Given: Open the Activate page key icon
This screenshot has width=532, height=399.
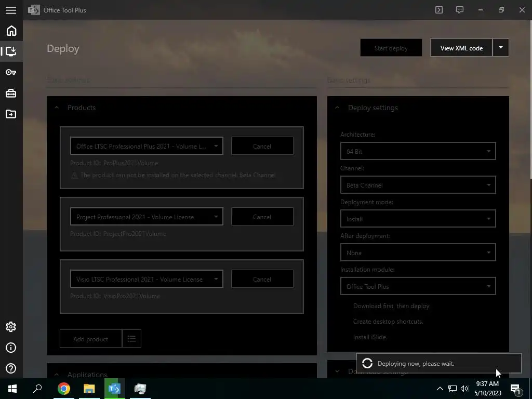Looking at the screenshot, I should [11, 72].
